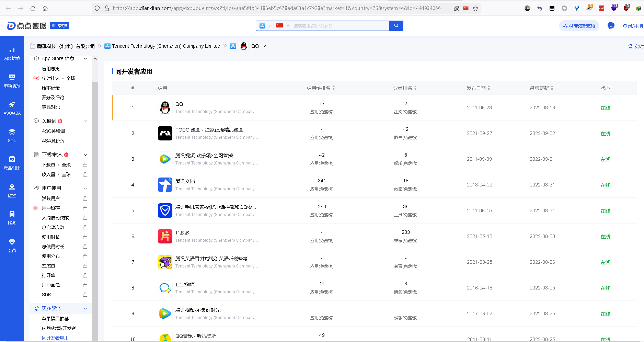Image resolution: width=644 pixels, height=342 pixels.
Task: Click the lock icon next to 活跃用户
Action: [85, 198]
